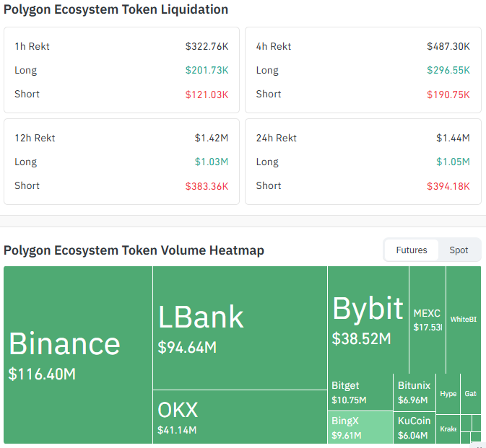
Task: Click the KuCoin $6.04M tile
Action: point(415,428)
